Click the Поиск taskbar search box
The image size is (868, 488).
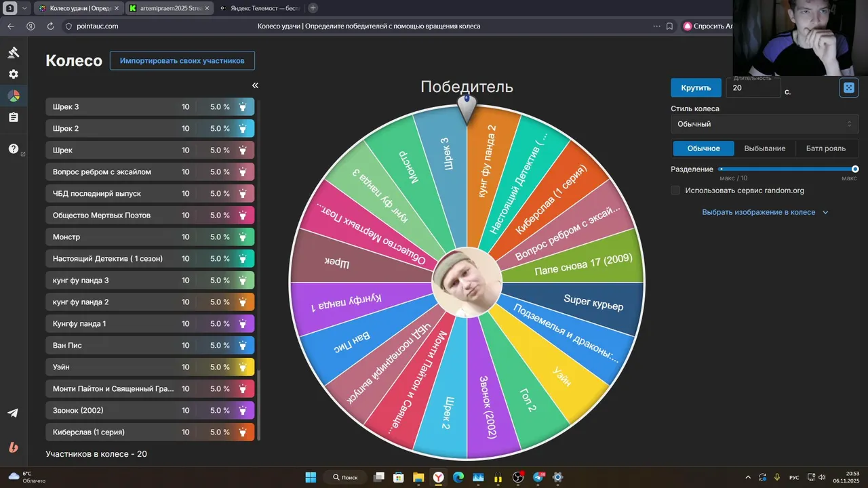(344, 477)
